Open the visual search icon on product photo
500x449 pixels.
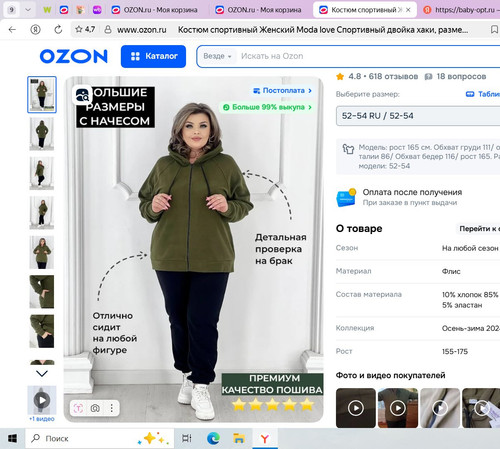tap(82, 95)
